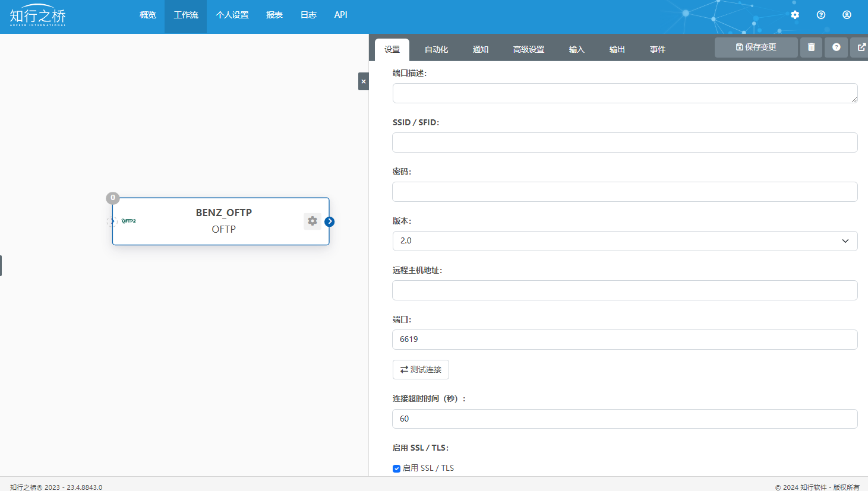The width and height of the screenshot is (868, 491).
Task: Switch to the 自动化 tab
Action: click(x=436, y=49)
